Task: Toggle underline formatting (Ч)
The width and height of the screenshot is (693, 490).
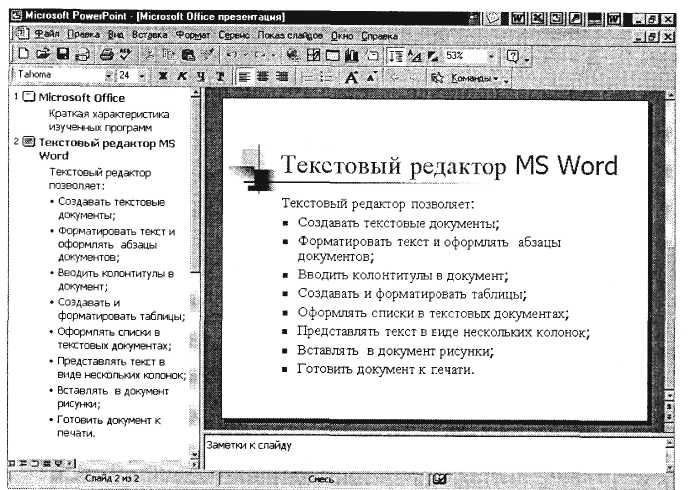Action: [201, 76]
